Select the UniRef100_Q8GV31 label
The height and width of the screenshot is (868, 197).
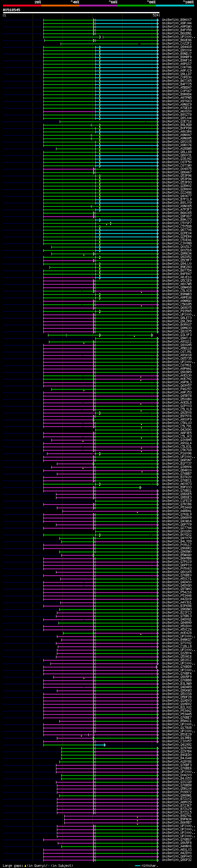tap(177, 155)
